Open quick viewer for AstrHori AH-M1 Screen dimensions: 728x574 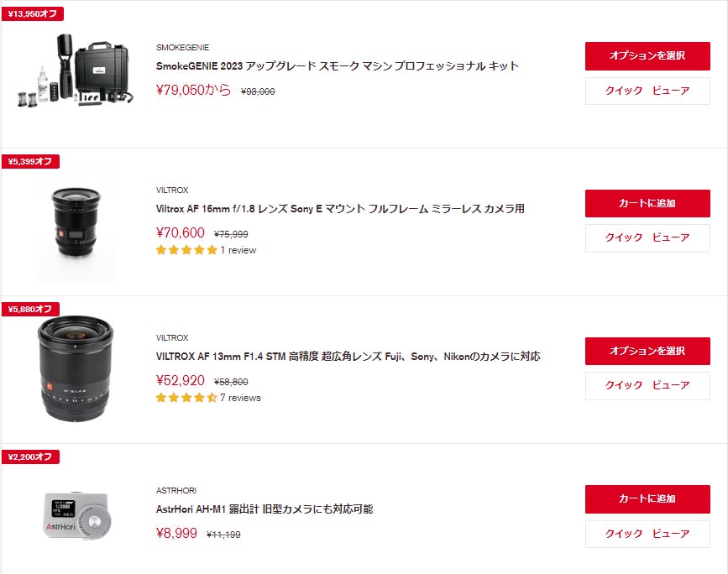click(x=647, y=534)
